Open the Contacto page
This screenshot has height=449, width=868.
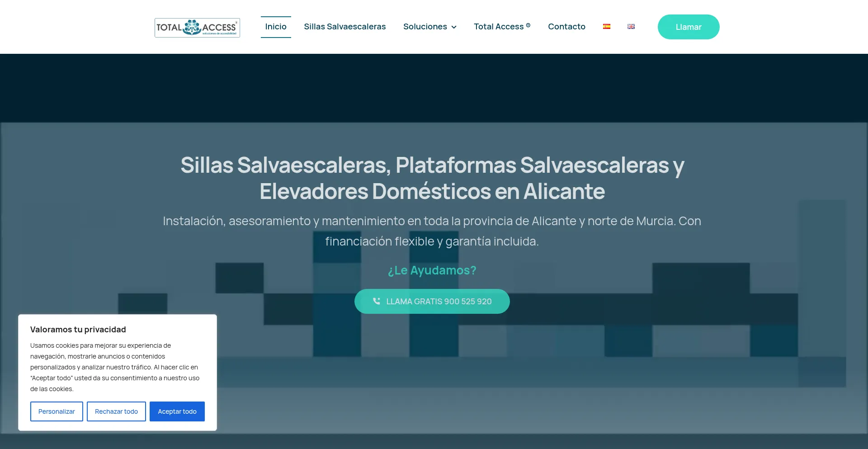coord(566,27)
